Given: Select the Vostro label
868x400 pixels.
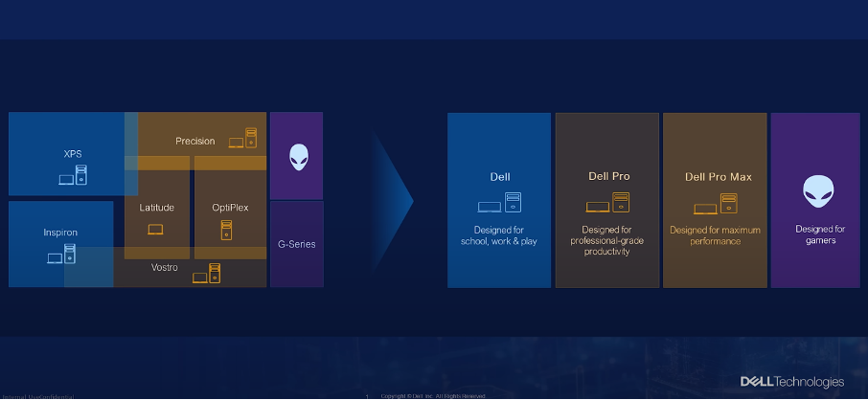Looking at the screenshot, I should [165, 267].
